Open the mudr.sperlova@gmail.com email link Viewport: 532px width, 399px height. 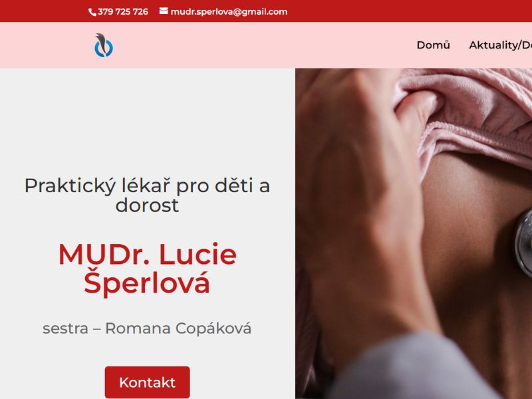[229, 12]
